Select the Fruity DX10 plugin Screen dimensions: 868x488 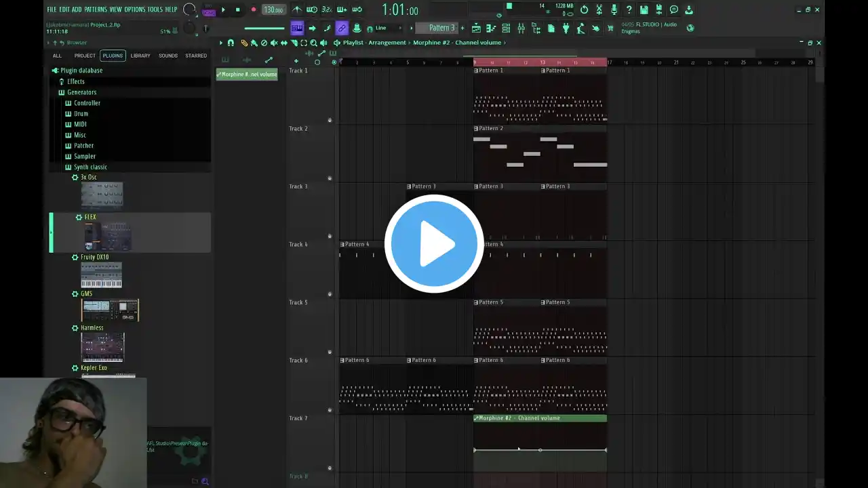point(94,257)
